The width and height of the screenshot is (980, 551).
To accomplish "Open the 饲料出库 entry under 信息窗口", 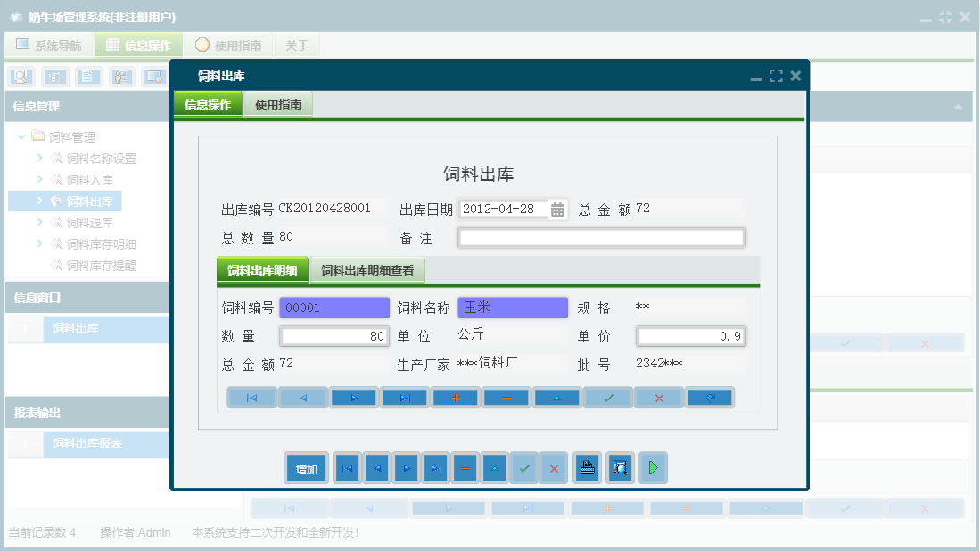I will tap(105, 329).
